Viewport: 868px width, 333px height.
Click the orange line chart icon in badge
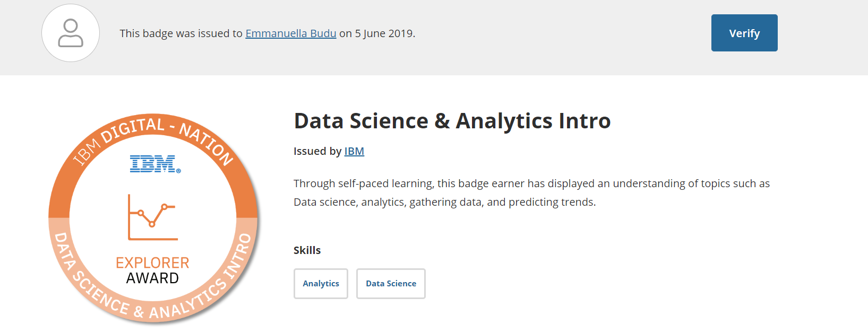tap(153, 217)
